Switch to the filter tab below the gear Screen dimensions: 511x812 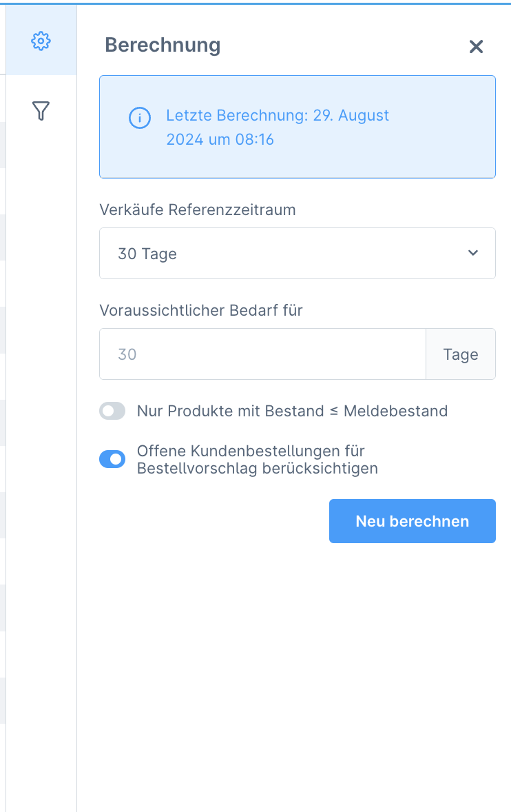(41, 110)
